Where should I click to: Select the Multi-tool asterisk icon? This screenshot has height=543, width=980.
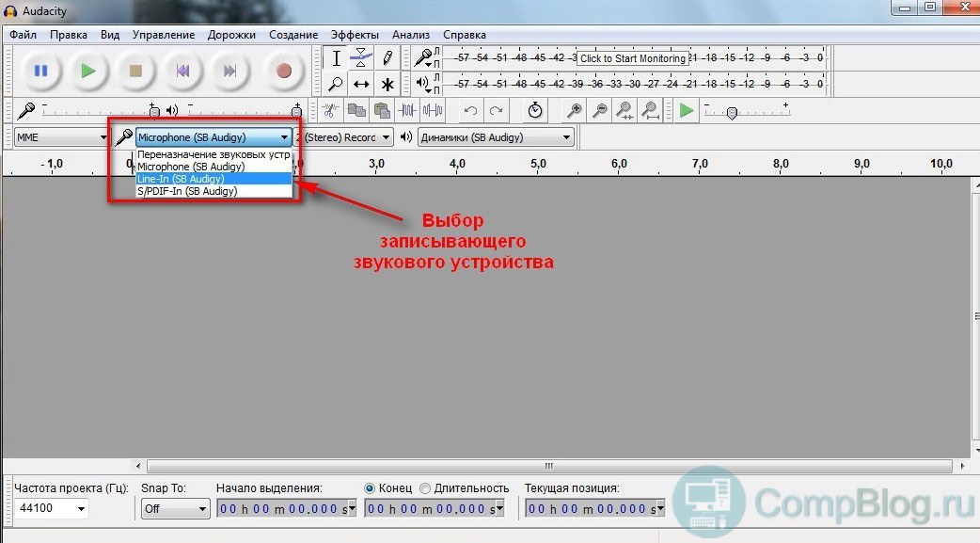[x=387, y=84]
